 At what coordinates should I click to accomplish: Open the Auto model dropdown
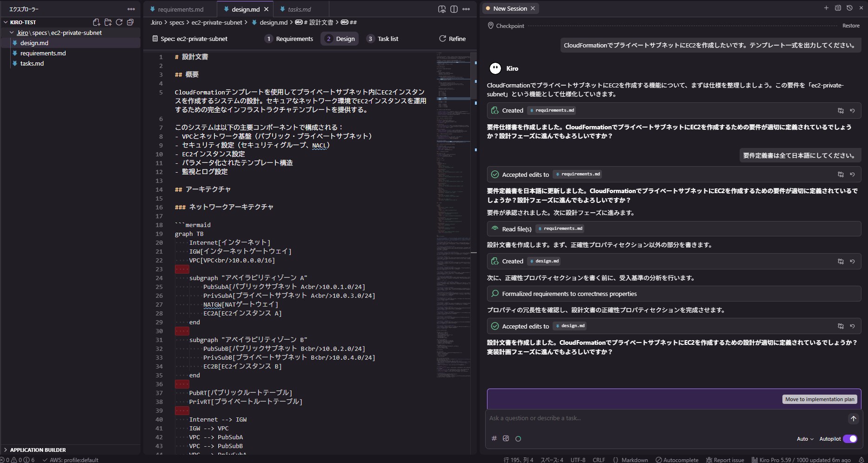805,439
